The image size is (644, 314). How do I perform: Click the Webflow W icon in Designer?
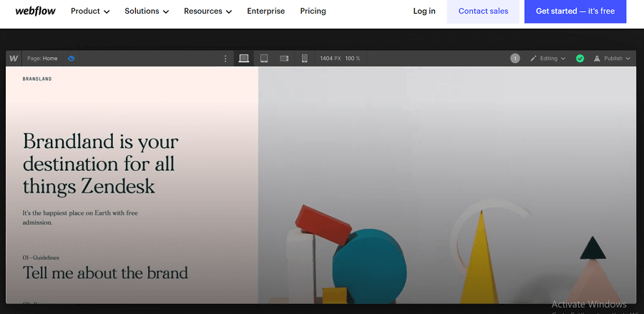click(x=14, y=58)
